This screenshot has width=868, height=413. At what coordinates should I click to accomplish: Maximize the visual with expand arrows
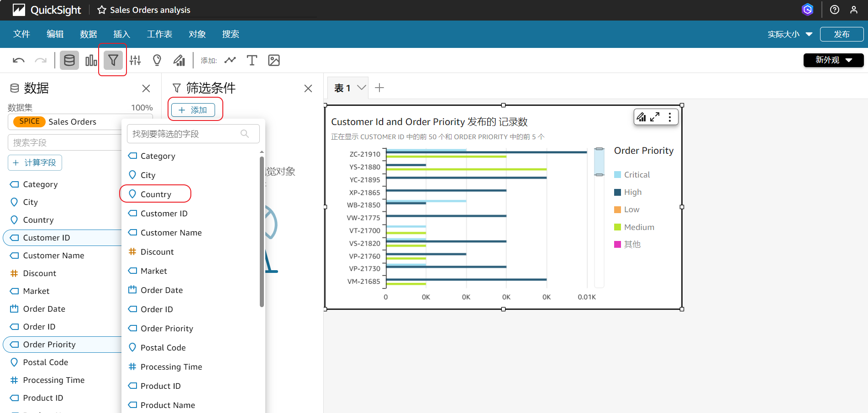(x=655, y=117)
